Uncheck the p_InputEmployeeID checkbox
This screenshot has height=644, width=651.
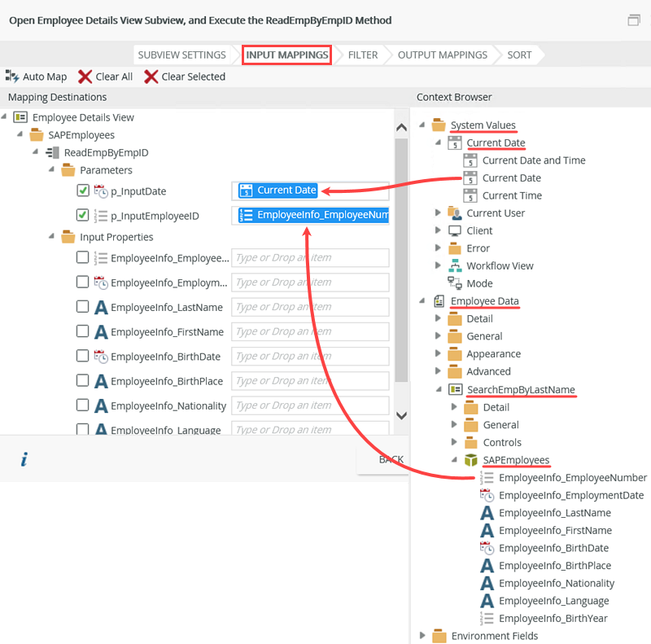click(x=82, y=216)
